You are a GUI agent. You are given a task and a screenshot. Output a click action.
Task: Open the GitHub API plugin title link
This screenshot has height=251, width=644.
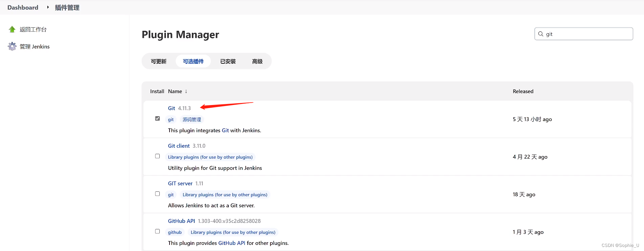pos(181,221)
